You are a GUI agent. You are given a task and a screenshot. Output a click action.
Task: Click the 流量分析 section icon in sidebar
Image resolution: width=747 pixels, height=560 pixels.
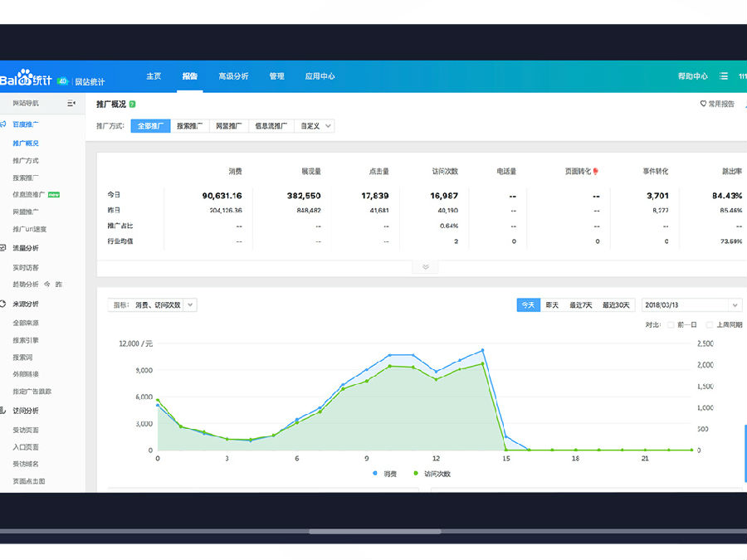click(x=5, y=248)
